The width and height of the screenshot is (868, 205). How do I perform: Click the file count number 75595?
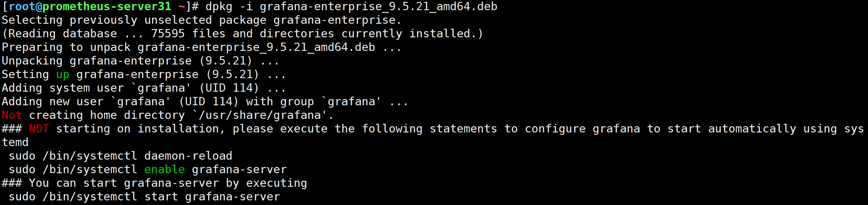pyautogui.click(x=168, y=34)
